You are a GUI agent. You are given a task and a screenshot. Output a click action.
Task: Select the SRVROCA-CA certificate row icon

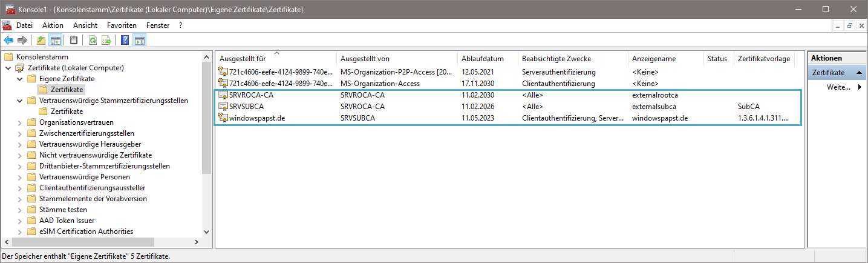point(223,95)
